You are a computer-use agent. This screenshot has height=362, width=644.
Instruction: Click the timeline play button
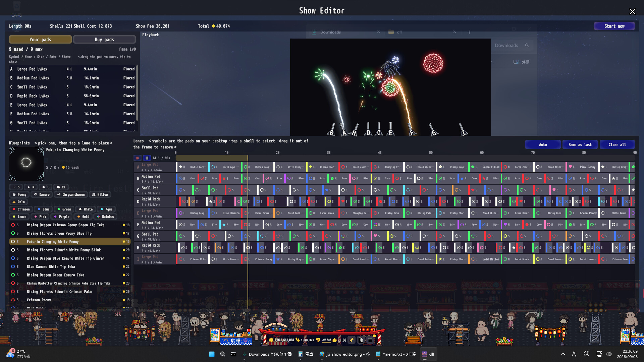pyautogui.click(x=138, y=158)
